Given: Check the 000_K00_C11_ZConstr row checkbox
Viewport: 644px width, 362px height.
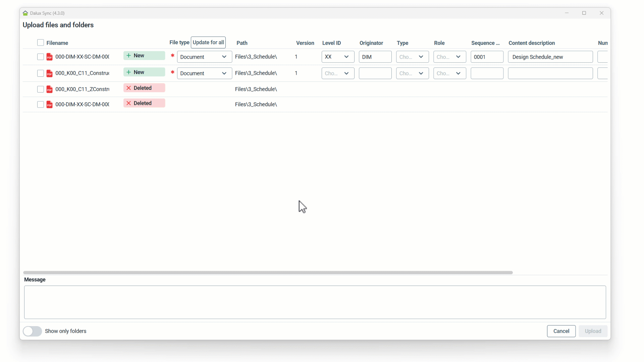Looking at the screenshot, I should [40, 89].
